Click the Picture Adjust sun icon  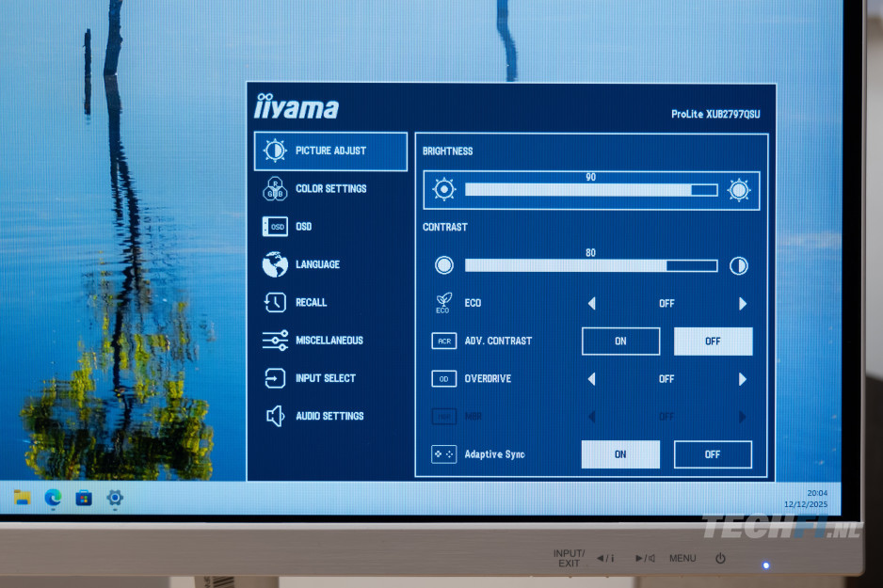click(x=275, y=151)
